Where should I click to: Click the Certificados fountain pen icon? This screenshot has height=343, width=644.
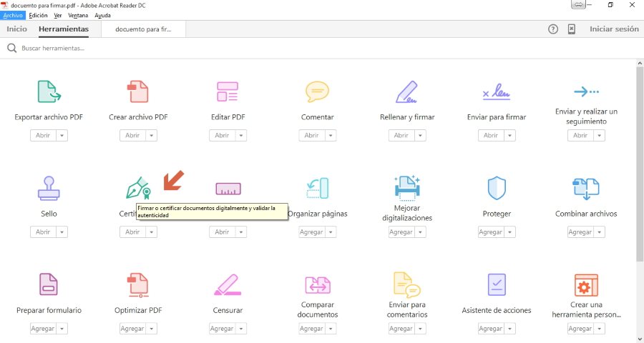(x=138, y=188)
